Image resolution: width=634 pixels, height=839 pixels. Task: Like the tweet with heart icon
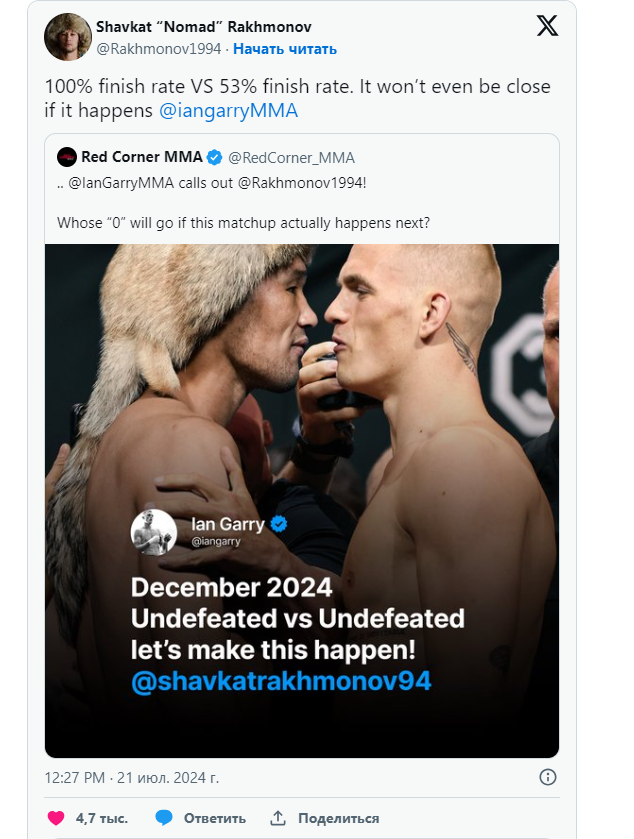click(x=57, y=818)
